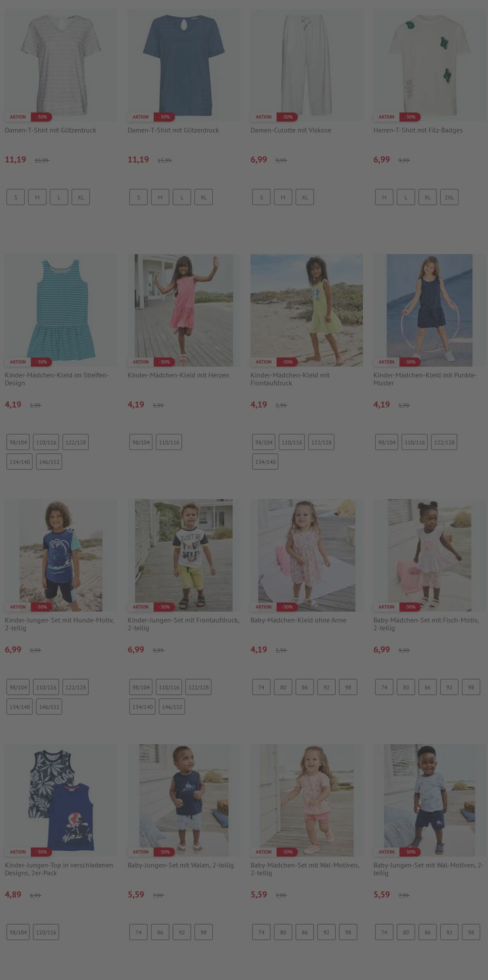Choose size 74 for the Baby-Mädchen-Set mit Wal-Motiven
The image size is (488, 980).
(261, 932)
